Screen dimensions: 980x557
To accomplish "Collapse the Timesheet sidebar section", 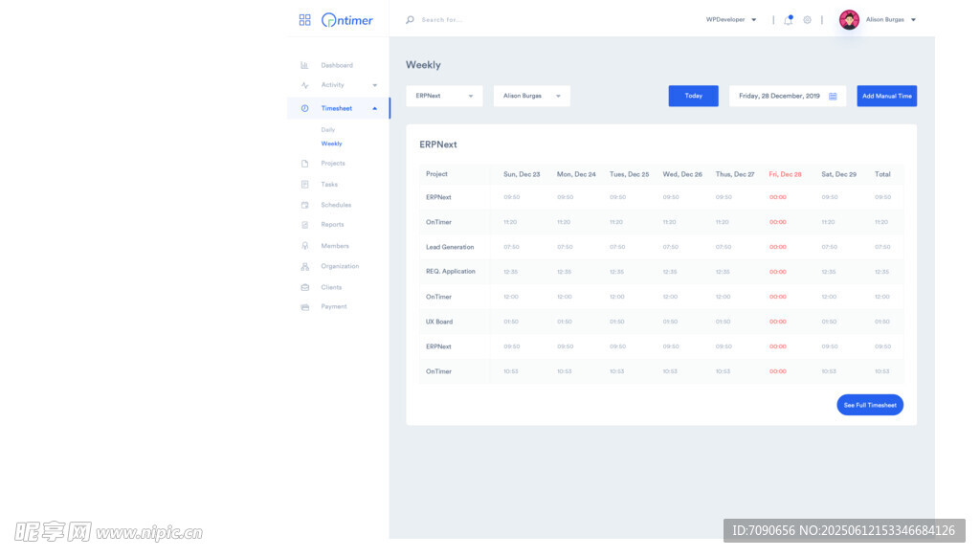I will pos(374,108).
